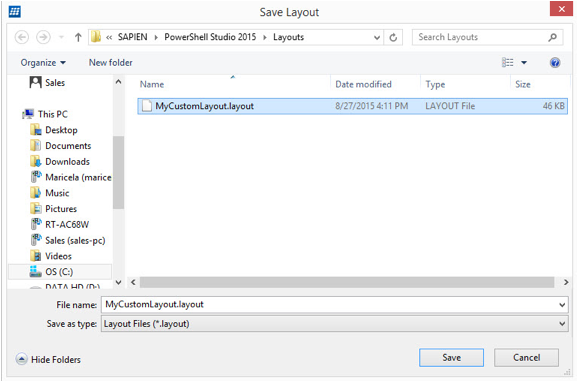Click the 46 KB size cell

tap(553, 106)
